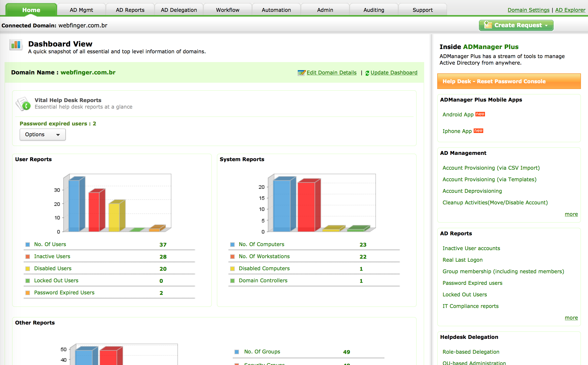Click the workstation count value 22

[x=363, y=257]
